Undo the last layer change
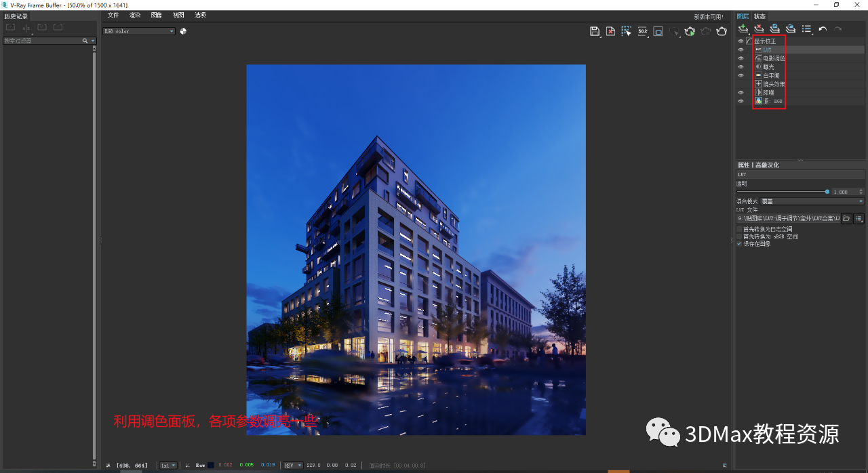 click(822, 28)
